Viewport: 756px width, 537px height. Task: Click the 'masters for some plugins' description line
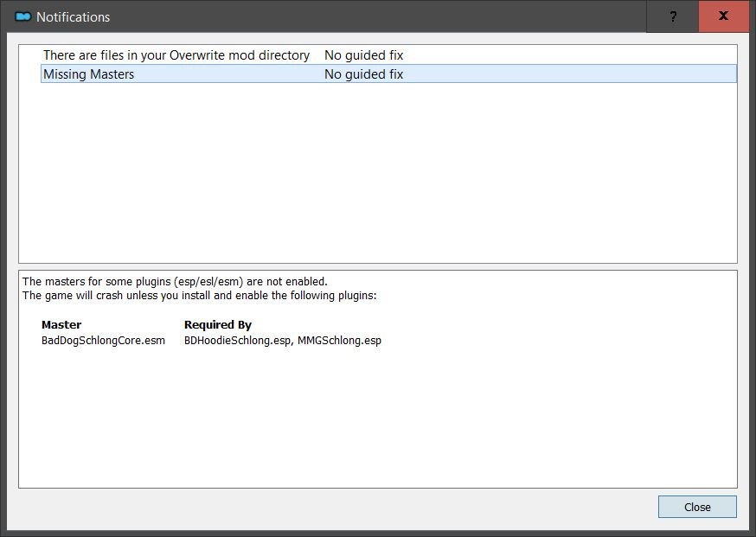coord(175,282)
